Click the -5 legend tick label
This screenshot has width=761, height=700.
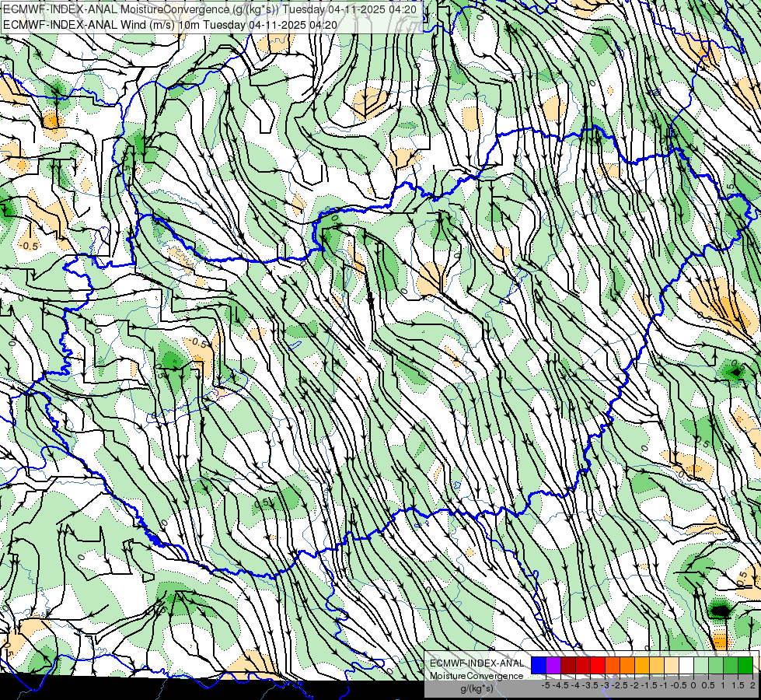(546, 685)
